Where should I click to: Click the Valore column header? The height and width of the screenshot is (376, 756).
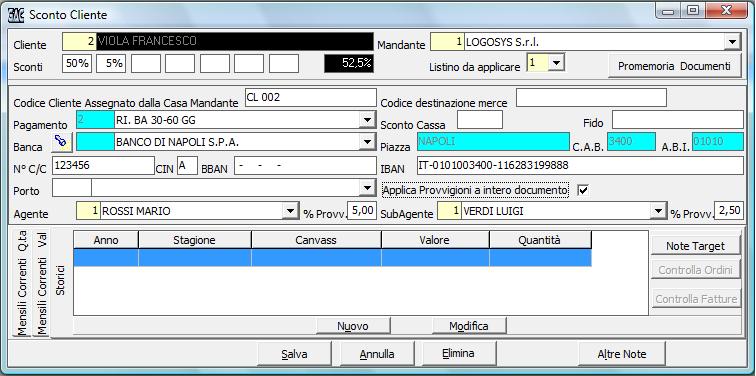click(435, 240)
